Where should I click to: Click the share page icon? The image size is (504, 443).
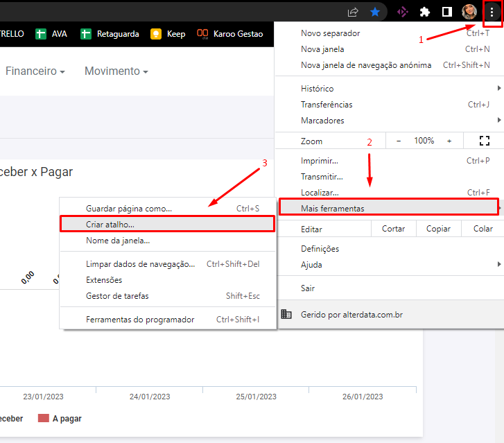point(353,12)
